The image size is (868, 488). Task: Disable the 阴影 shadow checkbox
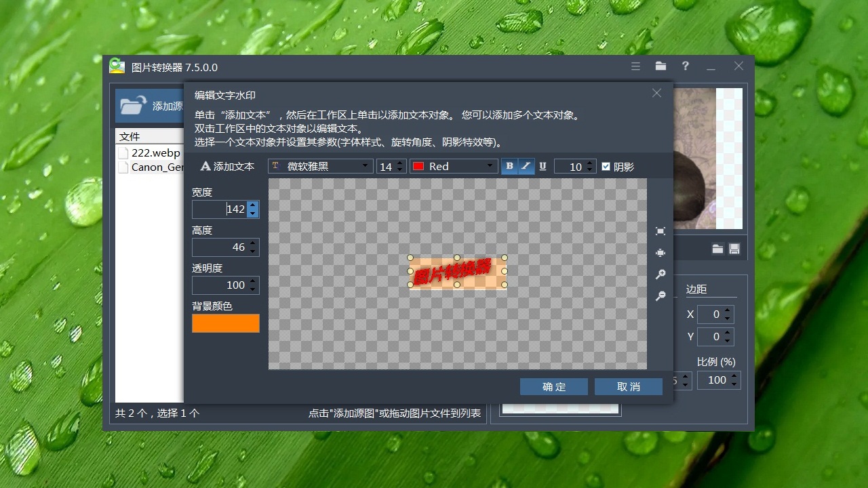coord(606,166)
